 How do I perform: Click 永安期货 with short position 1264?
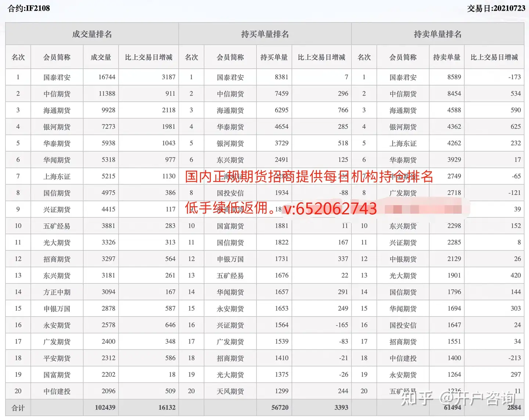tap(403, 375)
